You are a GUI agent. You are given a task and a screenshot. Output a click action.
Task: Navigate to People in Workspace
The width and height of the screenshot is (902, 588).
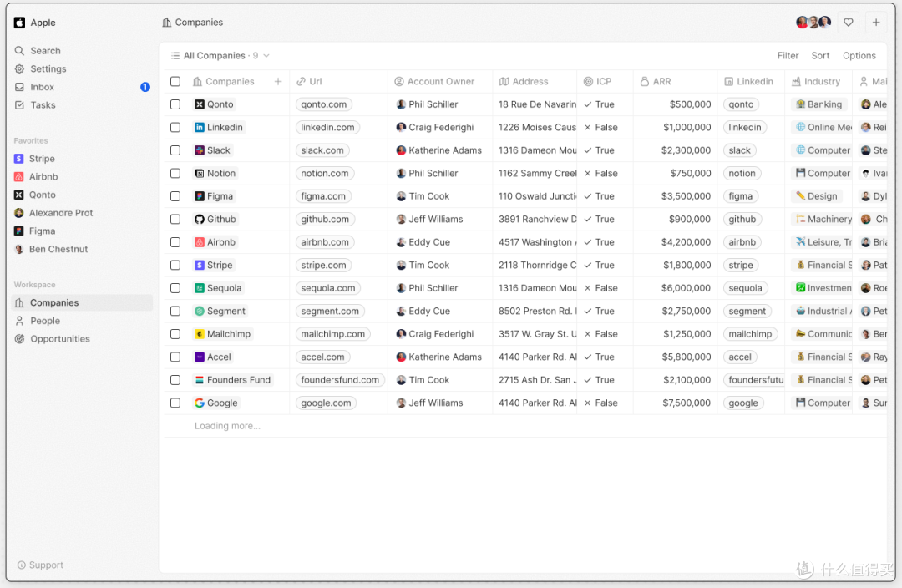pos(45,321)
